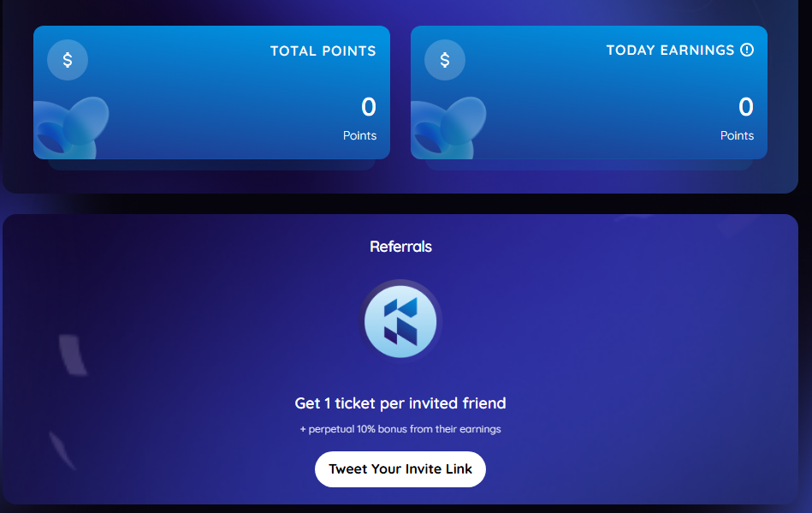Open the info icon beside Today Earnings
This screenshot has width=812, height=513.
pos(747,50)
